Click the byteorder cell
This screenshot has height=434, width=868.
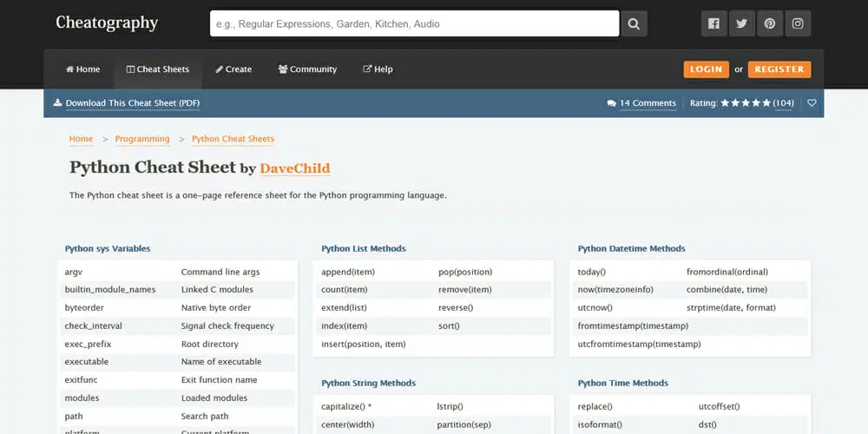tap(84, 308)
